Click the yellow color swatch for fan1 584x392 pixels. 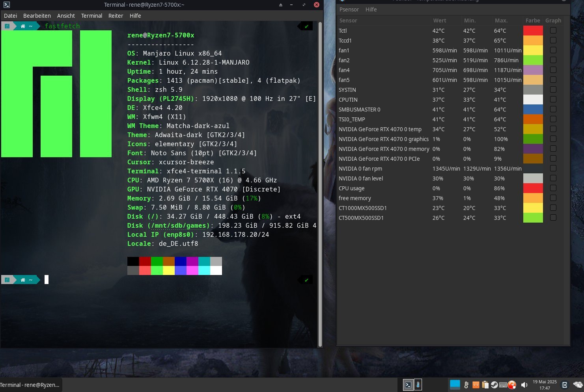(x=533, y=50)
